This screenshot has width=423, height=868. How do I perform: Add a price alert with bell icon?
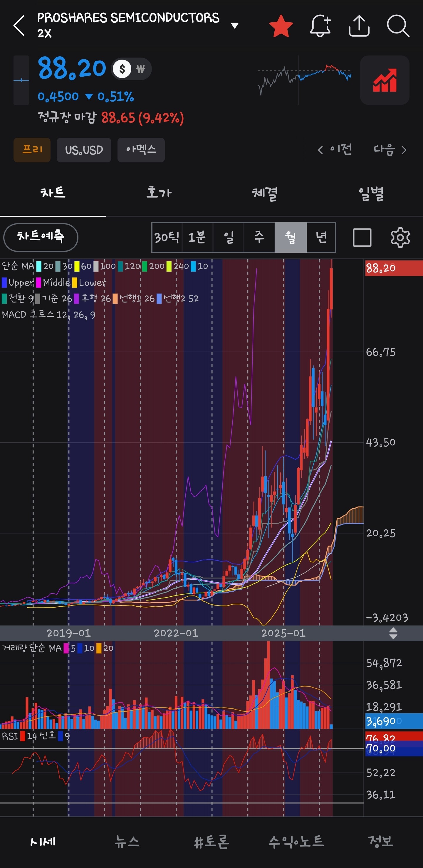pos(320,26)
